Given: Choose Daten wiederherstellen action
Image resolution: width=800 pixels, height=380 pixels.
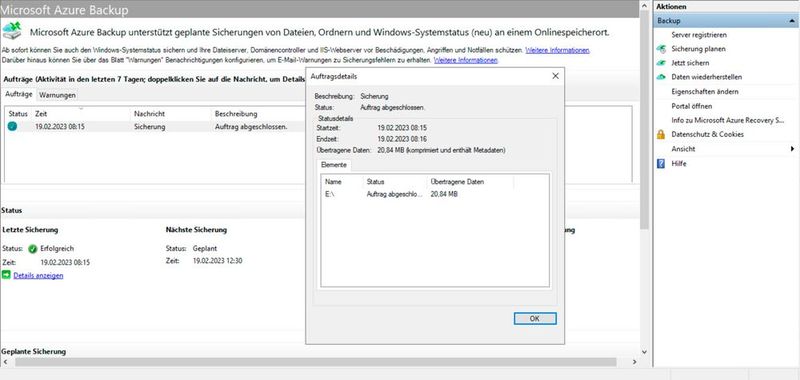Looking at the screenshot, I should [707, 77].
